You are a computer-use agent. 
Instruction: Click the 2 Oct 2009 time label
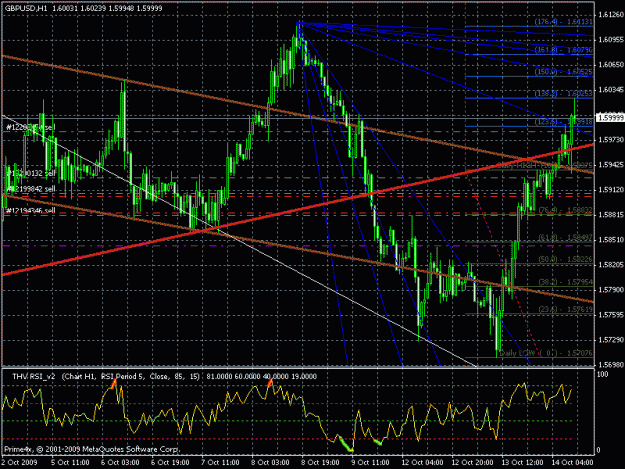[20, 462]
